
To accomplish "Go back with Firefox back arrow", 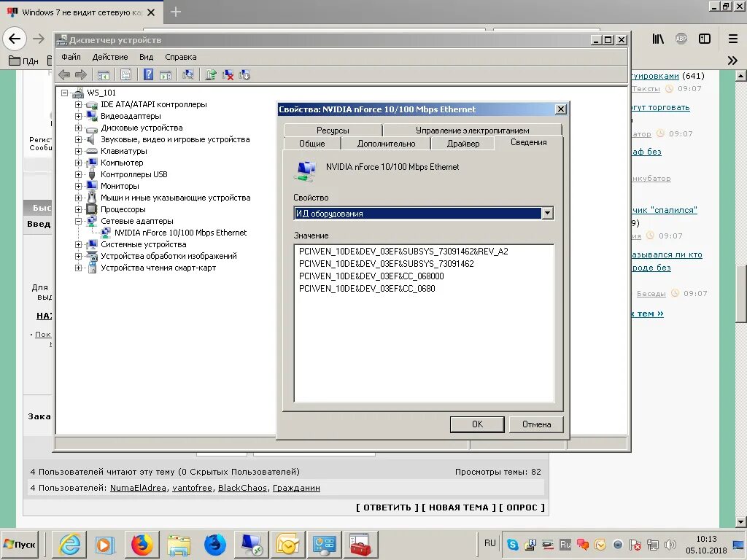I will (15, 38).
